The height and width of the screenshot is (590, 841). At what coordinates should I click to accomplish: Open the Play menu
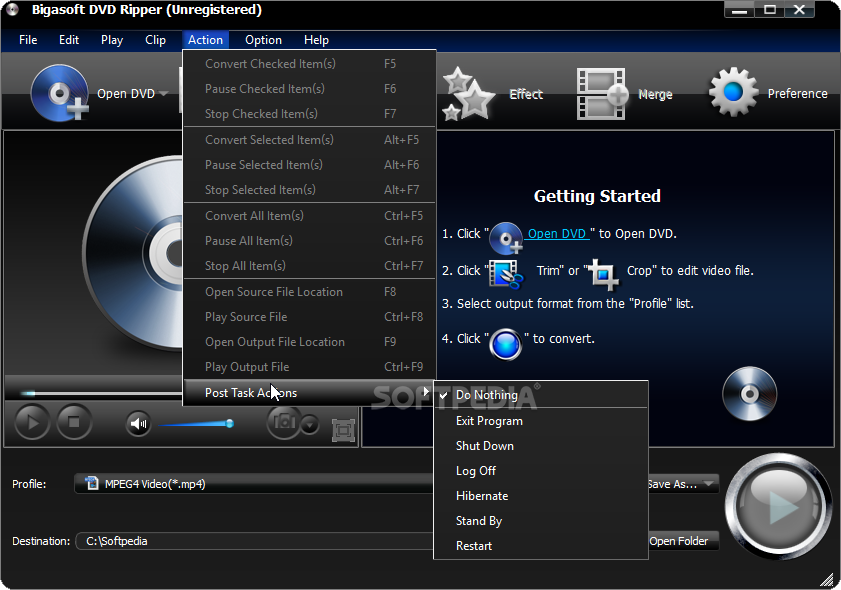click(112, 40)
